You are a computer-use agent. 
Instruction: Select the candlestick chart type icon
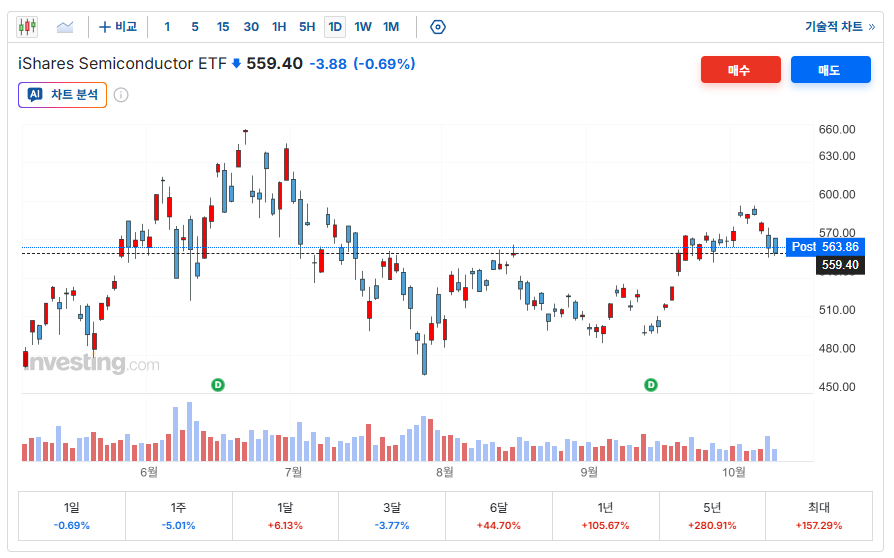tap(27, 27)
